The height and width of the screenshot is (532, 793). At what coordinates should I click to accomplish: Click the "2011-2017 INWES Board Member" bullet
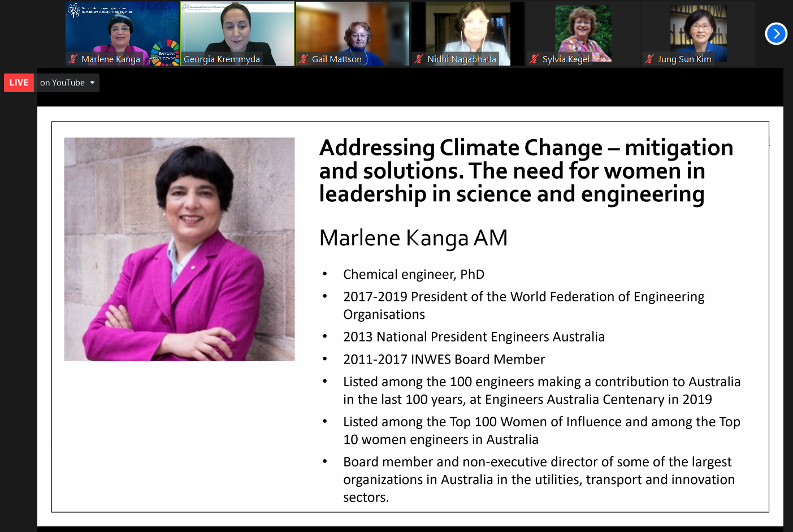[x=444, y=360]
